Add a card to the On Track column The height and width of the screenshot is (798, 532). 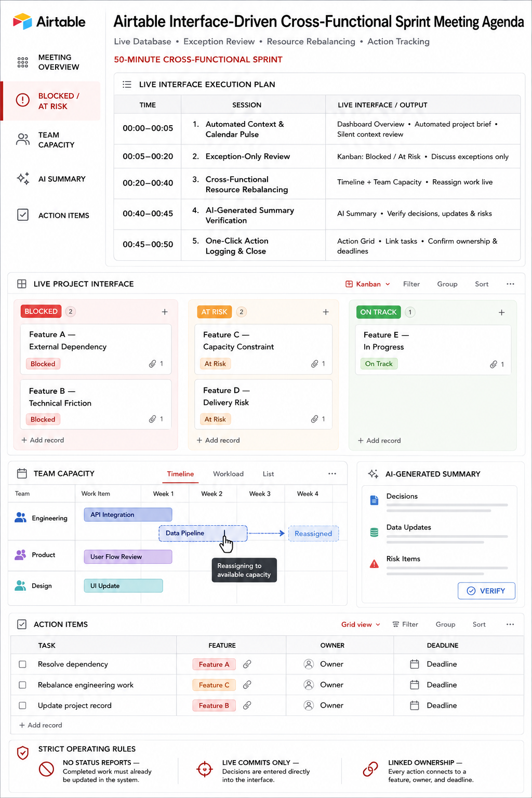pos(501,312)
